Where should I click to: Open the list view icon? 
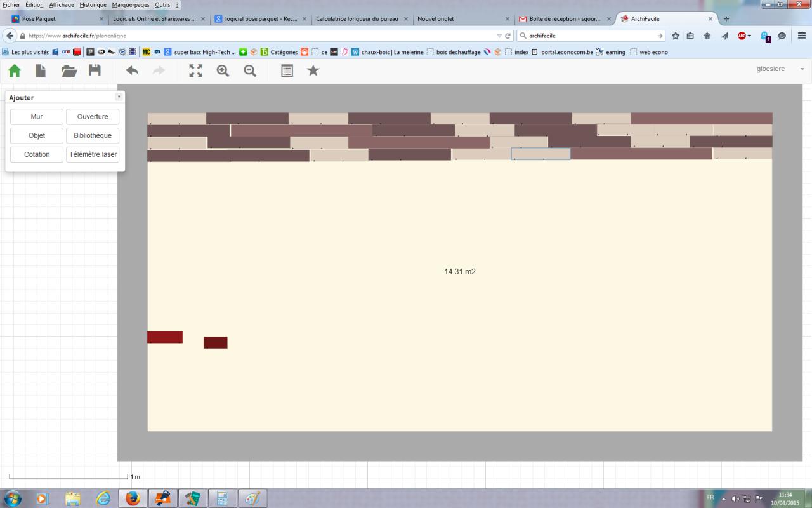point(287,70)
